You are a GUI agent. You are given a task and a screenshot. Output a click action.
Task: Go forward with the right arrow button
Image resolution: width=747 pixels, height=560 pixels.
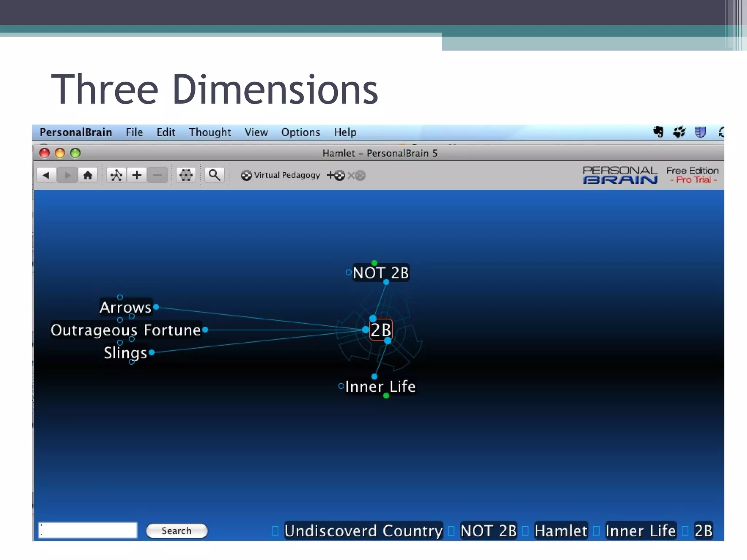click(x=67, y=175)
